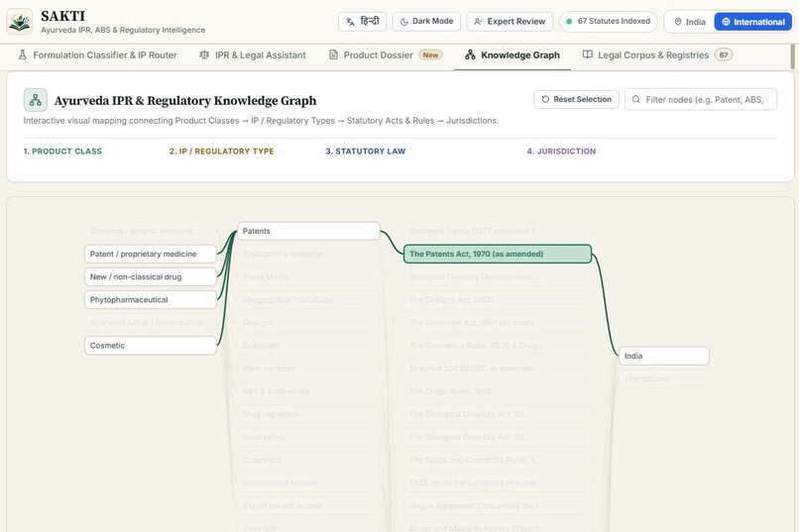799x532 pixels.
Task: Select the faded Classical / generic medicine node
Action: (x=151, y=231)
